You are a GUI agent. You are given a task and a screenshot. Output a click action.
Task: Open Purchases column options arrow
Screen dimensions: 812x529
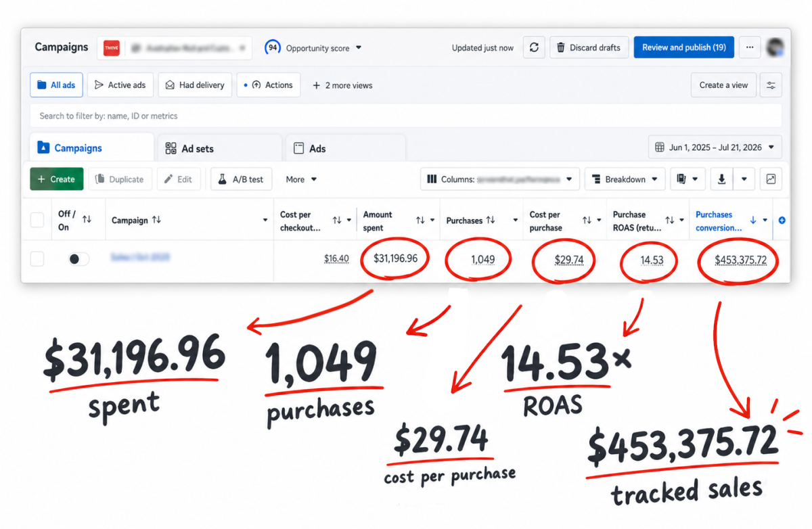pos(516,221)
